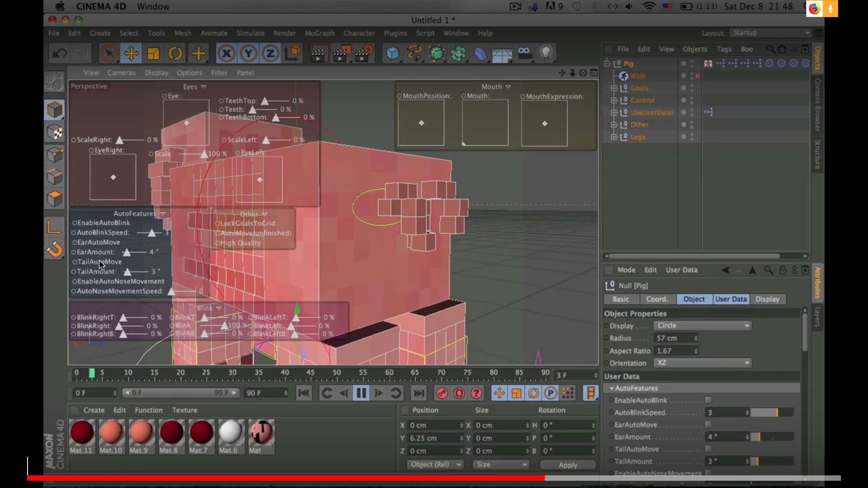The width and height of the screenshot is (868, 488).
Task: Open the MoGraph menu
Action: point(320,33)
